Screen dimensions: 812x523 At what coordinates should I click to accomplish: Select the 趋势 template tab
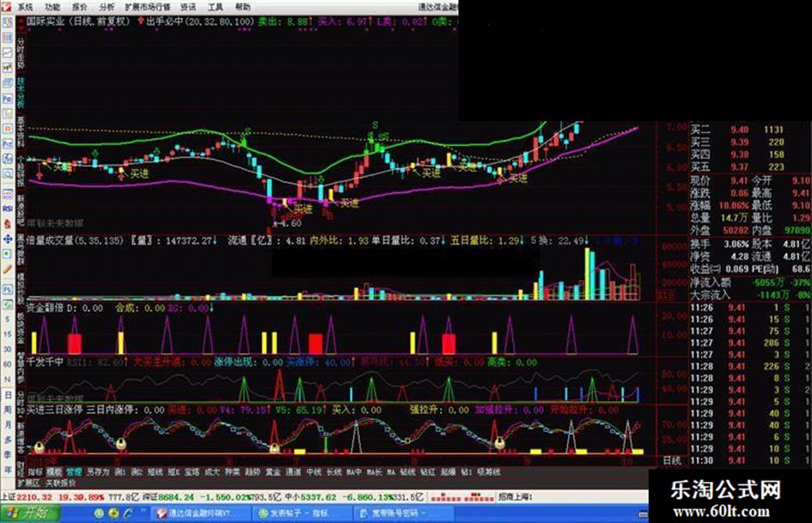coord(253,471)
